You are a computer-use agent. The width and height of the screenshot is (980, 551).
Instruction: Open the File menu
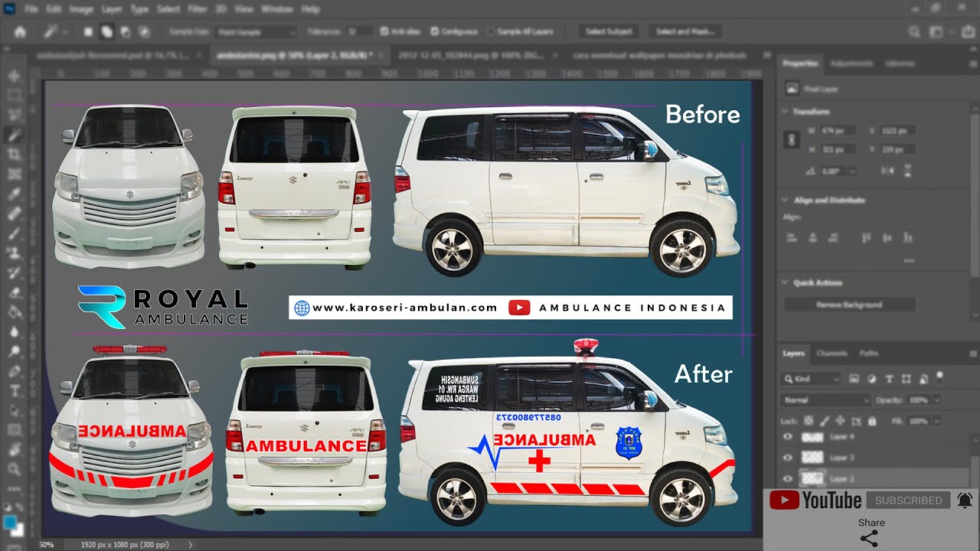tap(31, 9)
